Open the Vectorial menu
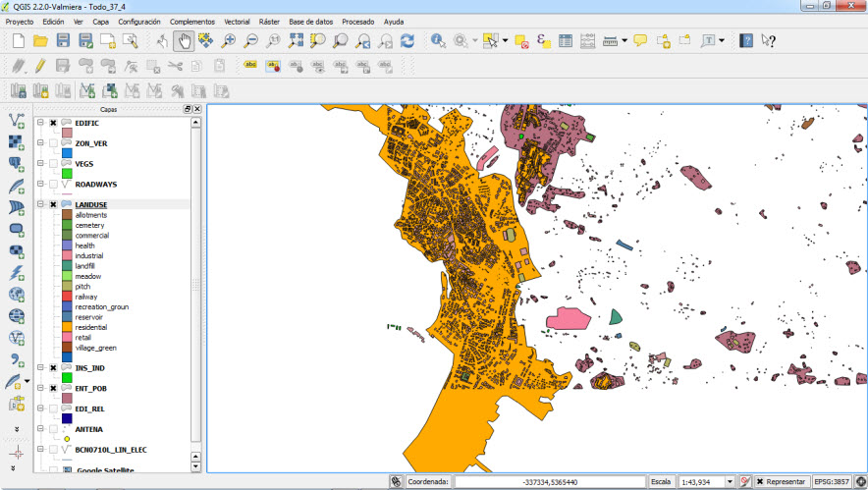 [x=237, y=21]
